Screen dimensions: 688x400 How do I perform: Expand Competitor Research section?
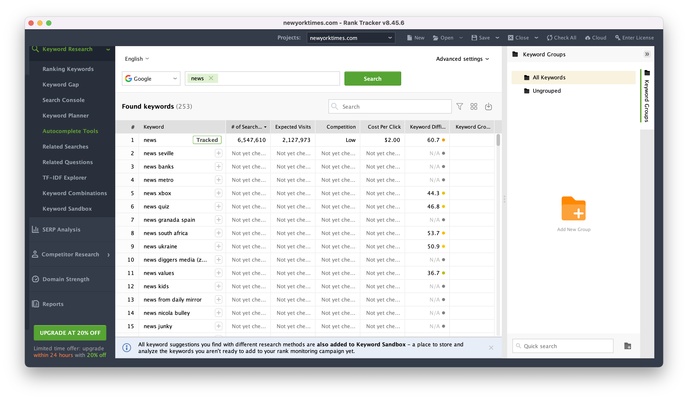70,254
